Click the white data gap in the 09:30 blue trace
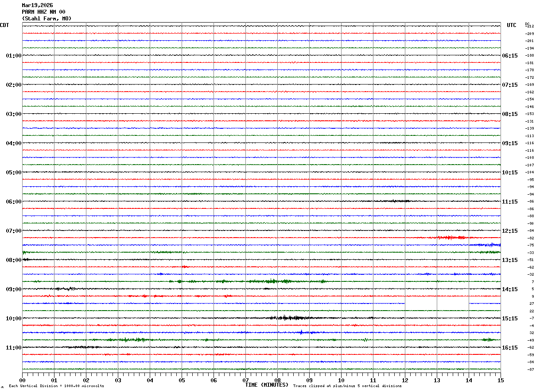Image resolution: width=536 pixels, height=392 pixels. [x=437, y=304]
